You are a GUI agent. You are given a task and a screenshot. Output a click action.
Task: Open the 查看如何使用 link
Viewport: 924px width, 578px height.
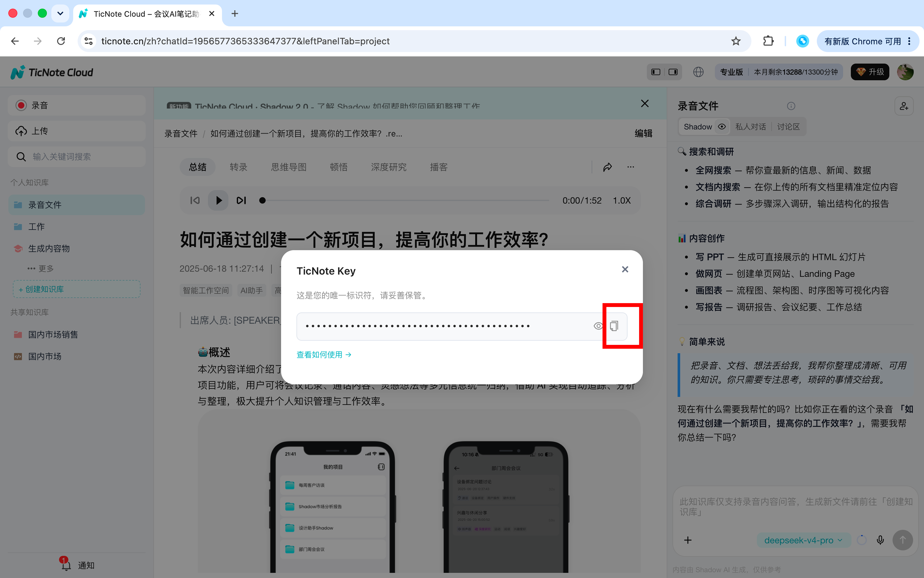(324, 355)
